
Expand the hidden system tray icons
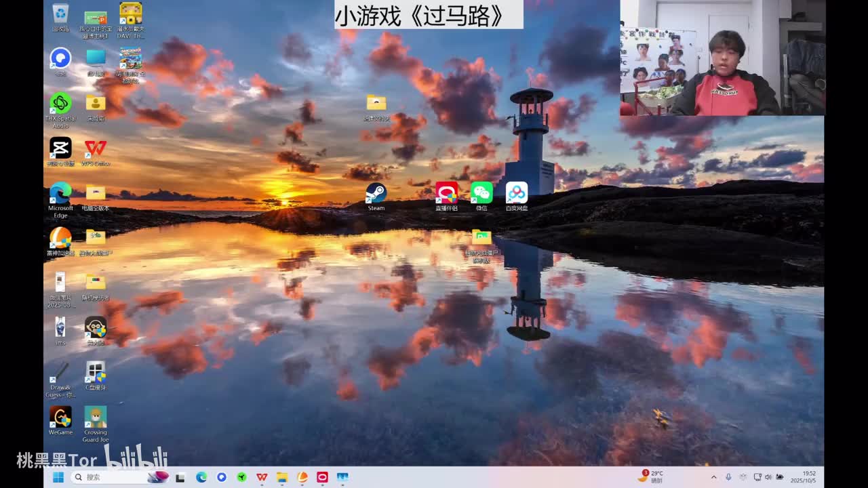[714, 477]
